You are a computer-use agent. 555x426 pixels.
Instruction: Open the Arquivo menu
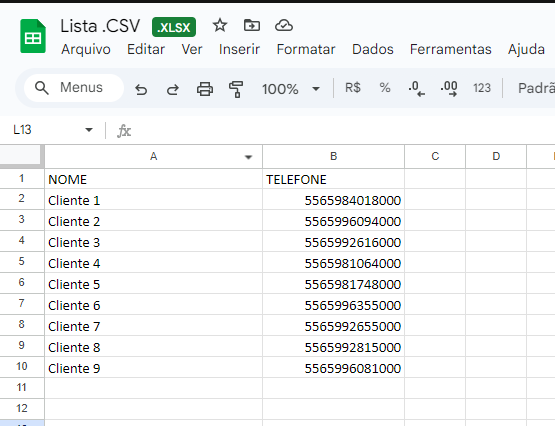(86, 50)
